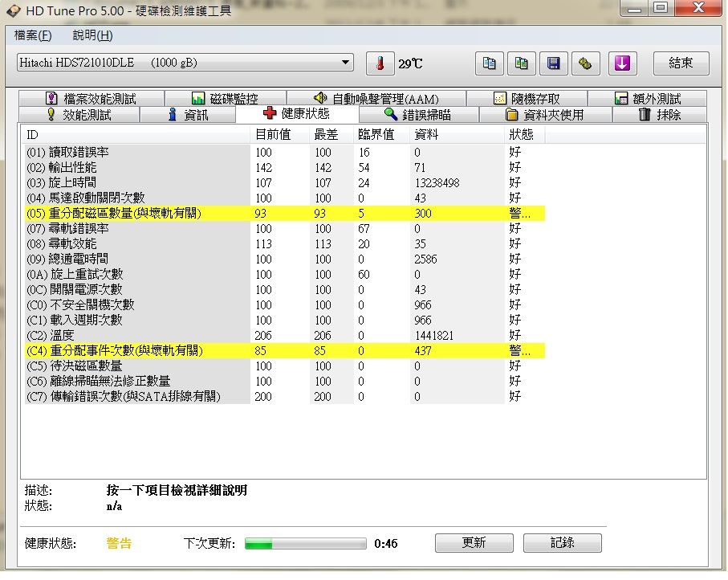728x580 pixels.
Task: Click the 按一下項目檢視詳細說明 description text
Action: click(x=177, y=490)
